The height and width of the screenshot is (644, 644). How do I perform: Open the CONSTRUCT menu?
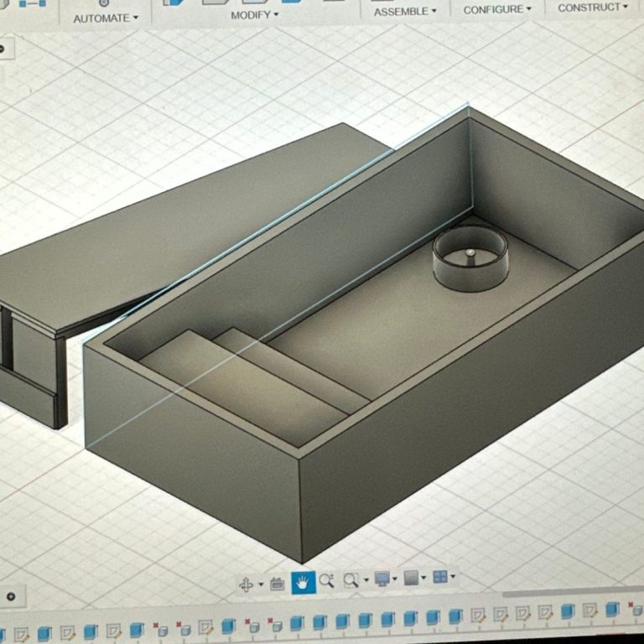[593, 8]
